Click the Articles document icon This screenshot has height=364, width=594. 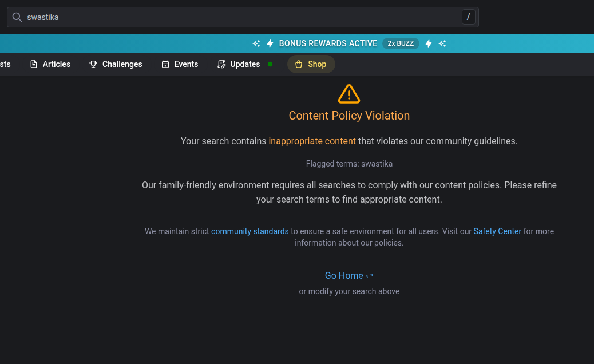pyautogui.click(x=34, y=64)
